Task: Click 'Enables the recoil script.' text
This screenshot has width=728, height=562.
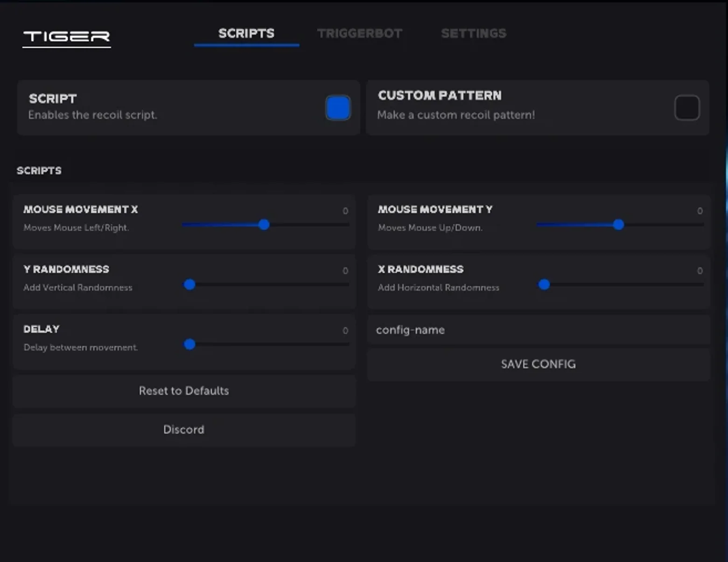Action: [92, 115]
